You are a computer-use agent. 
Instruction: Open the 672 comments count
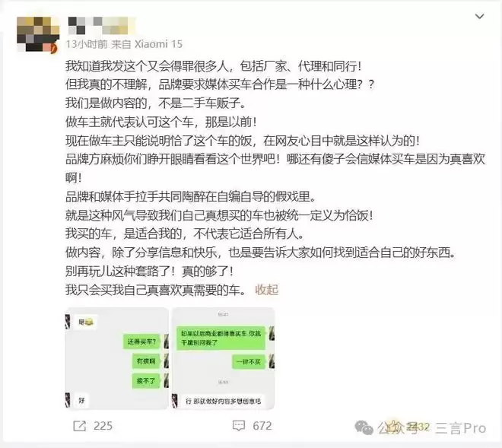(x=262, y=426)
